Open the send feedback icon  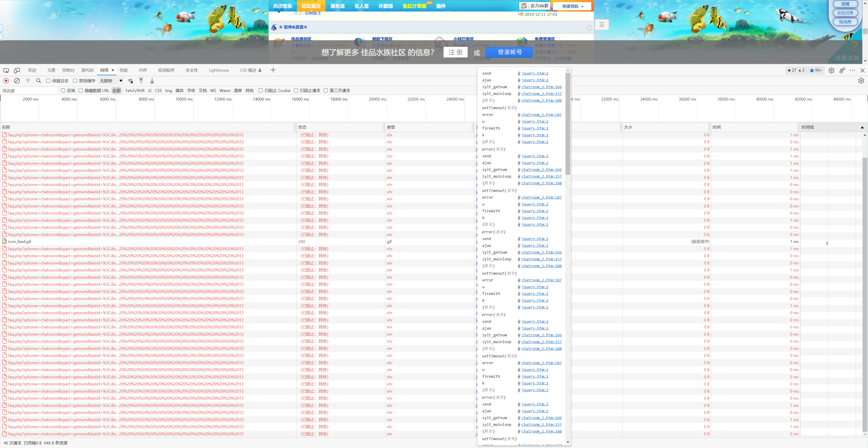pos(842,70)
